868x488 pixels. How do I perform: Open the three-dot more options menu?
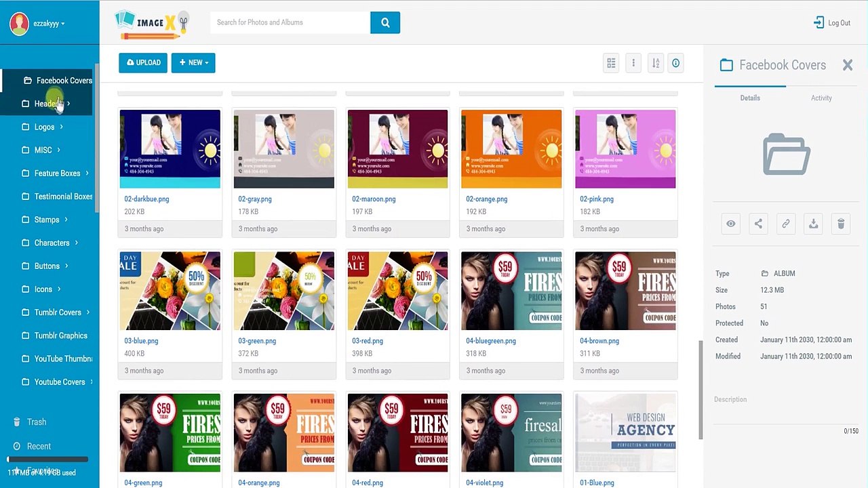633,63
